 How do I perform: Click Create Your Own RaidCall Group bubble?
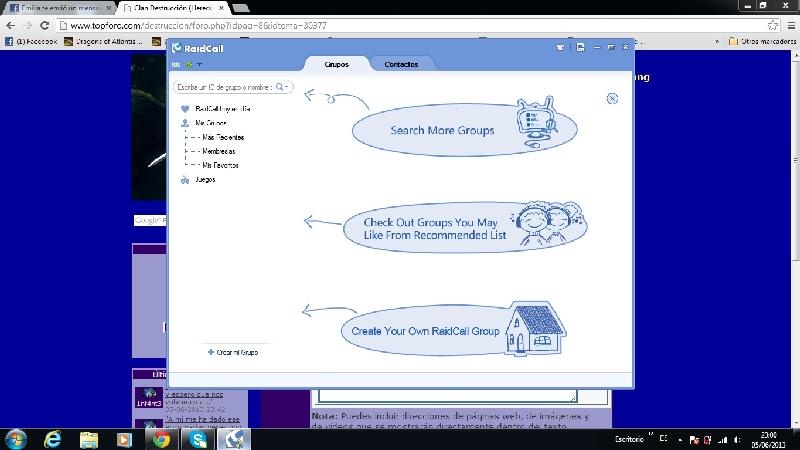click(x=453, y=330)
